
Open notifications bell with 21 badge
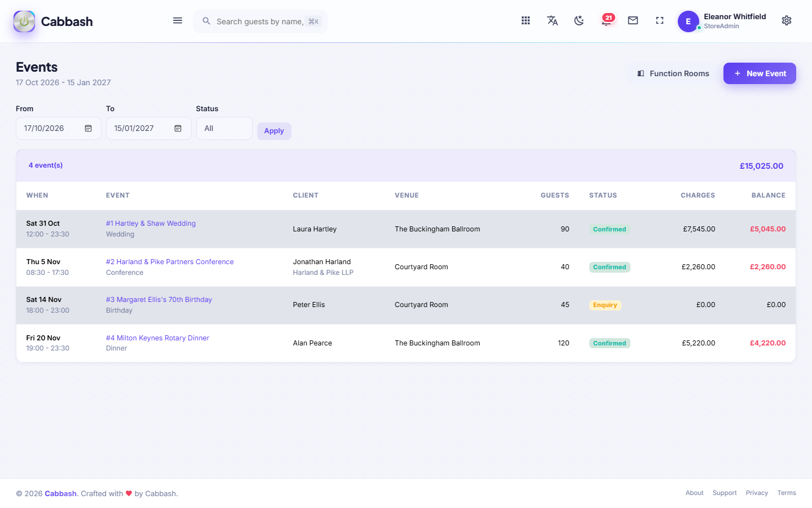click(x=607, y=20)
